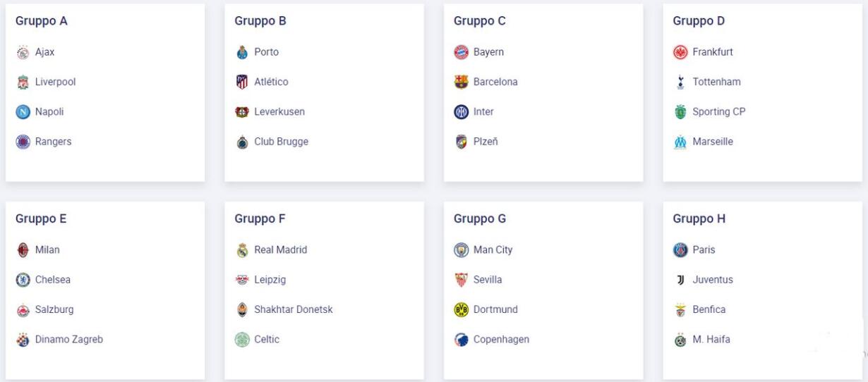This screenshot has width=868, height=382.
Task: Select the Barcelona club crest
Action: [x=462, y=82]
